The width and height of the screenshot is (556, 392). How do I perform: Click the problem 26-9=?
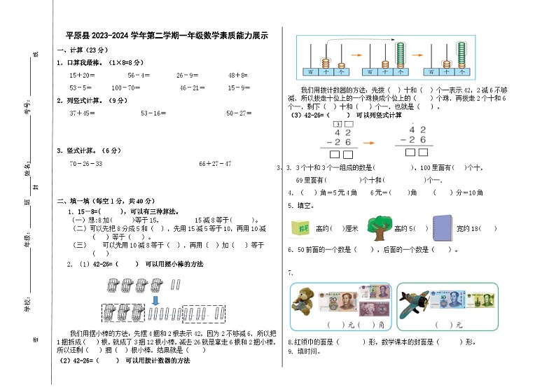(x=187, y=75)
